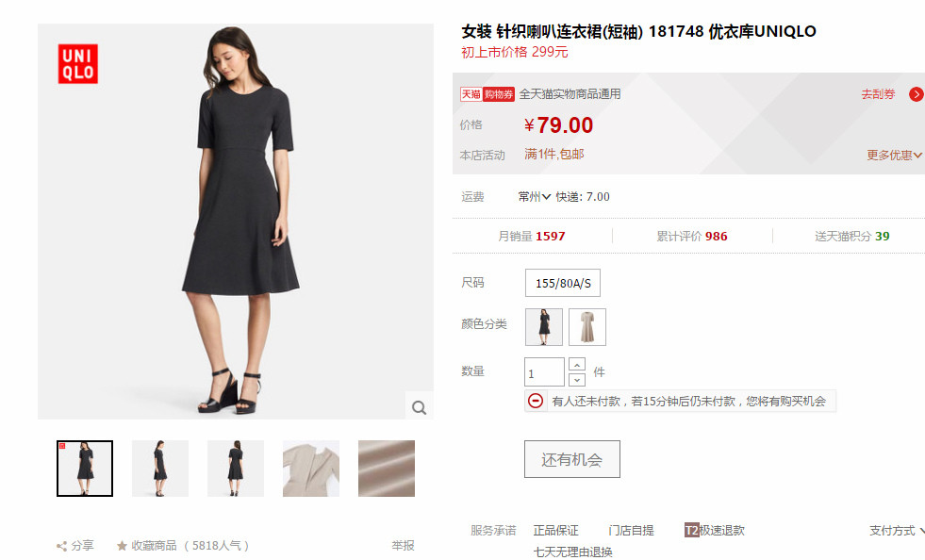Click the 天猫购物券 badge
The image size is (925, 560).
[x=487, y=94]
